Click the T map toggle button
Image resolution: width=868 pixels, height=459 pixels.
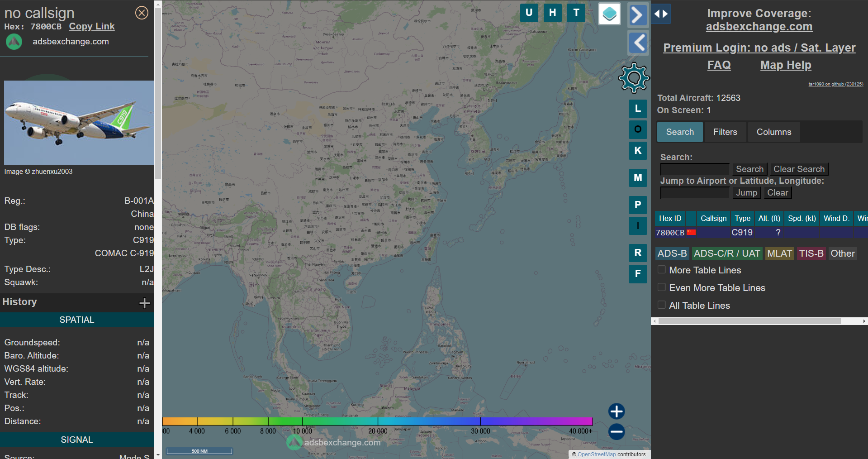pos(576,13)
